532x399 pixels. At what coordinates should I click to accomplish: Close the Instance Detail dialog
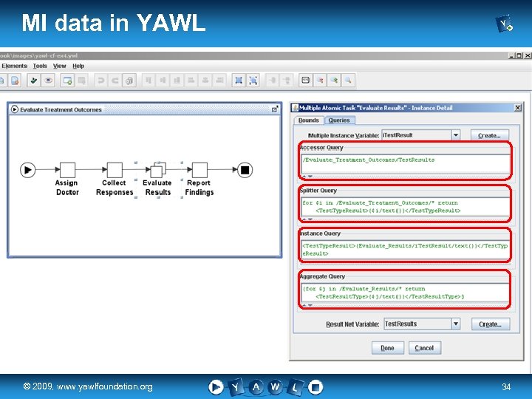coord(518,108)
